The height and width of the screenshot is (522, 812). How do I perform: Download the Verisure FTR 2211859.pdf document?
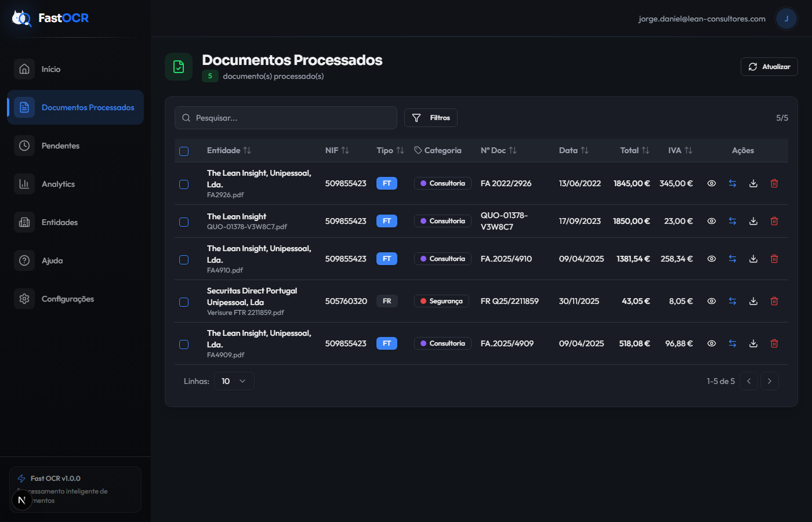tap(753, 301)
